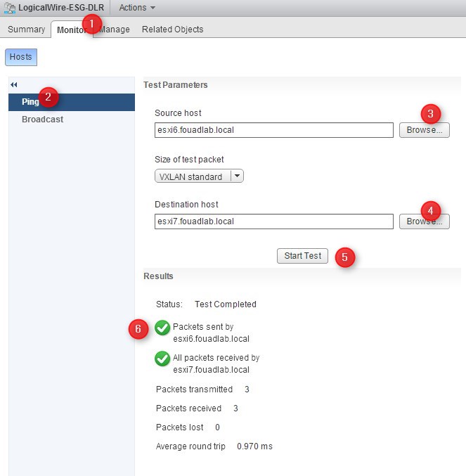The width and height of the screenshot is (466, 476).
Task: Click the LogicalWire-ESG-DLR network icon
Action: 10,8
